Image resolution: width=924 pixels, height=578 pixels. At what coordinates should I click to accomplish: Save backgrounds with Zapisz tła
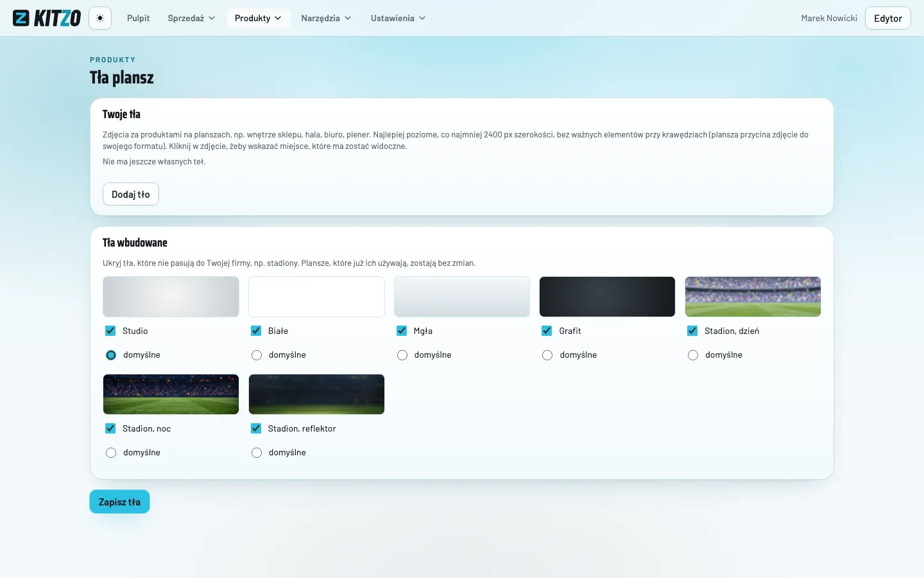[119, 502]
